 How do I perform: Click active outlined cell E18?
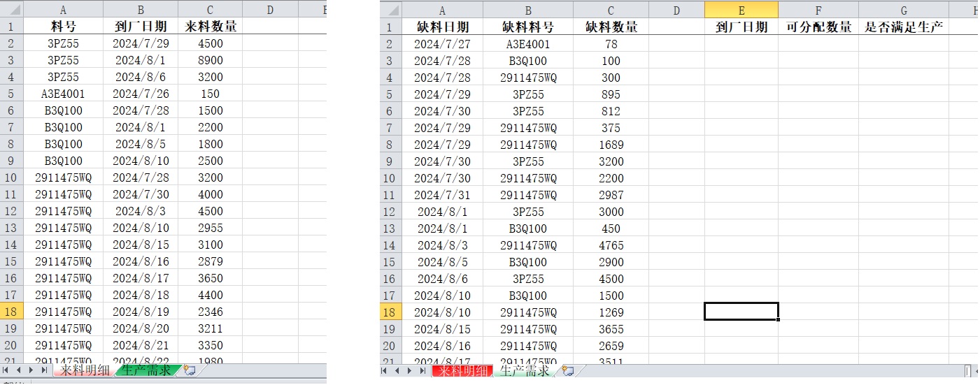[741, 312]
